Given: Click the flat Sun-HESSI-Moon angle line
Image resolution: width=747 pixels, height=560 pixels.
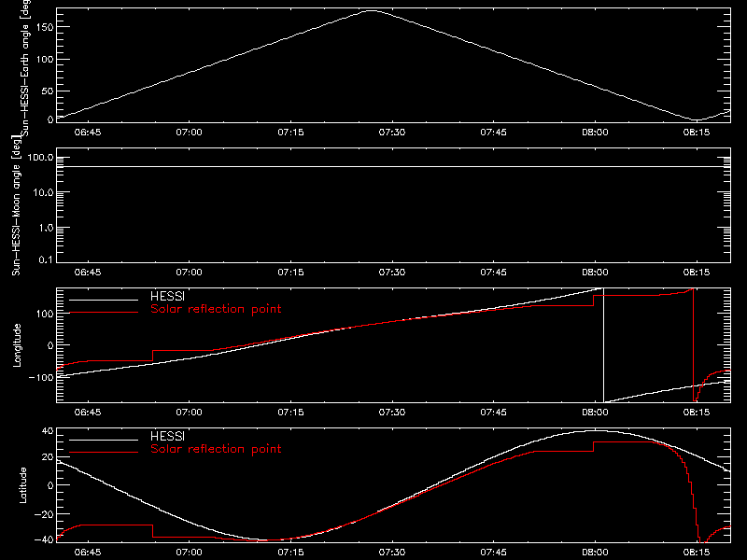Looking at the screenshot, I should pyautogui.click(x=393, y=167).
